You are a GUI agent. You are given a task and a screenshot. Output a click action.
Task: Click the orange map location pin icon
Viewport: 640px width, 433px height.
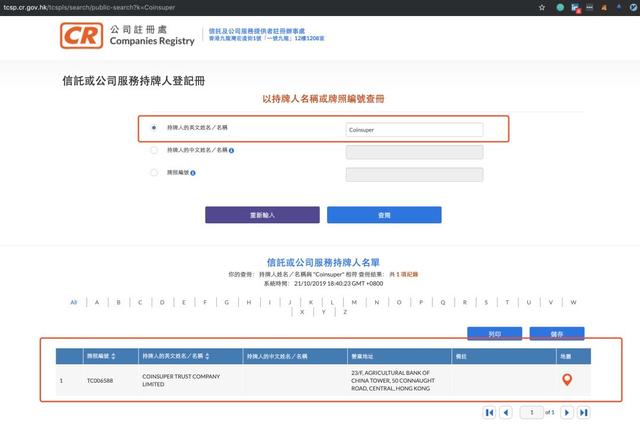pos(567,380)
